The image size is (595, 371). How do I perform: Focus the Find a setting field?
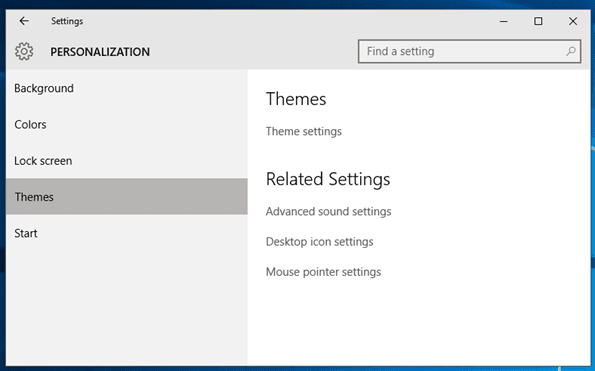point(469,51)
